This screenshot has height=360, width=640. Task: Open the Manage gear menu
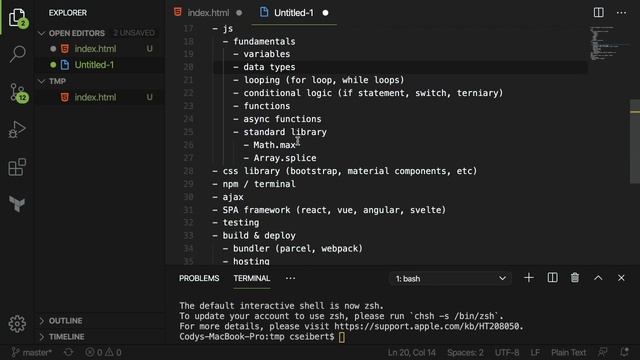click(x=17, y=324)
